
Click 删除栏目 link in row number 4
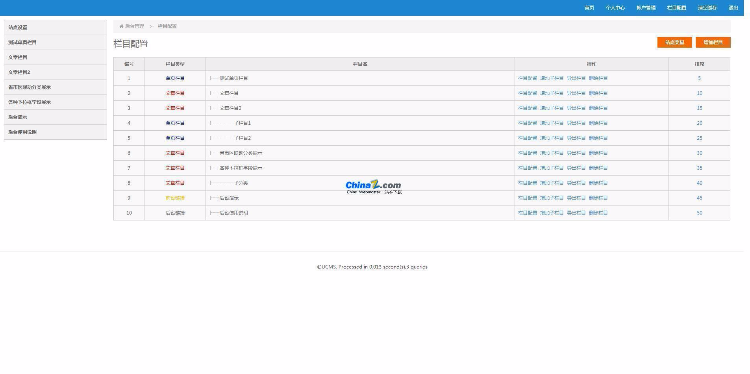pos(598,123)
